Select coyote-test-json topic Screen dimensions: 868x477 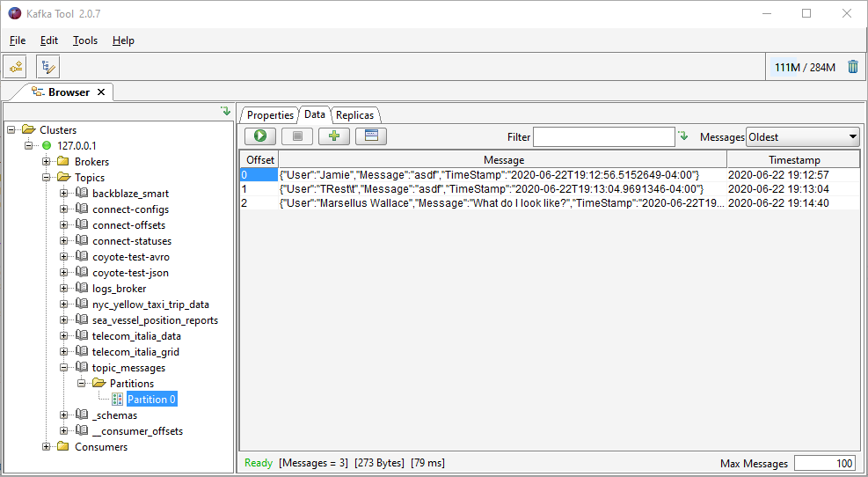tap(131, 273)
